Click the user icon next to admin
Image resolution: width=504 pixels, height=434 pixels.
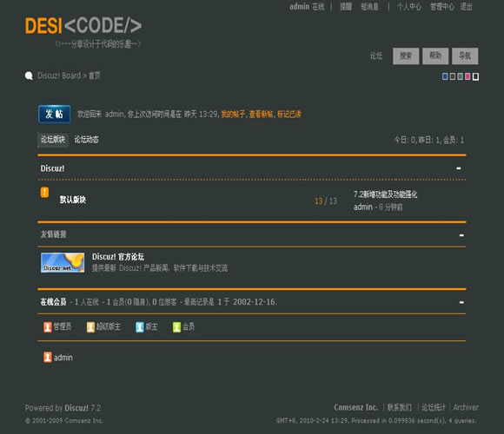48,358
